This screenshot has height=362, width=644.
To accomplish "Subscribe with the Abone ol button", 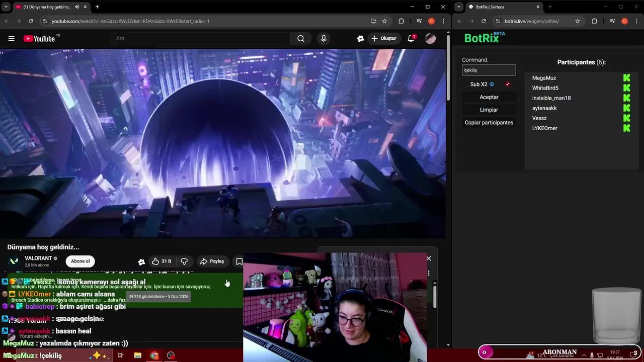I will [x=80, y=261].
